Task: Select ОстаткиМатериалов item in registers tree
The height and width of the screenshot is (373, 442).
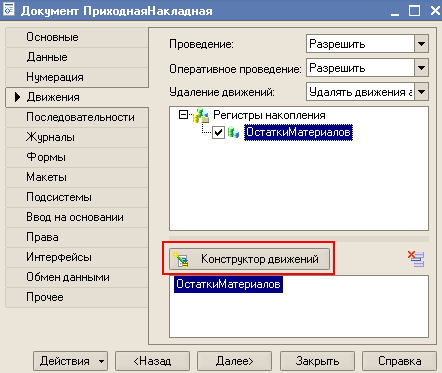Action: [298, 132]
